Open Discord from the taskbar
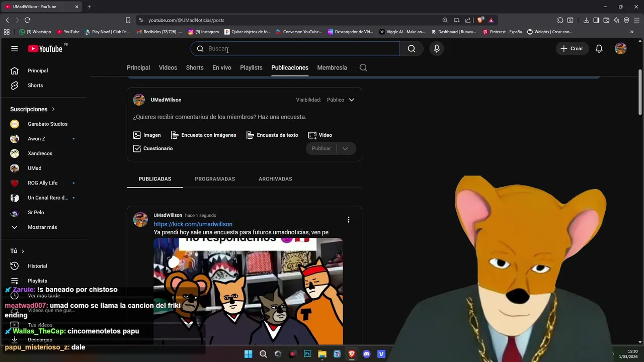644x362 pixels. tap(366, 354)
